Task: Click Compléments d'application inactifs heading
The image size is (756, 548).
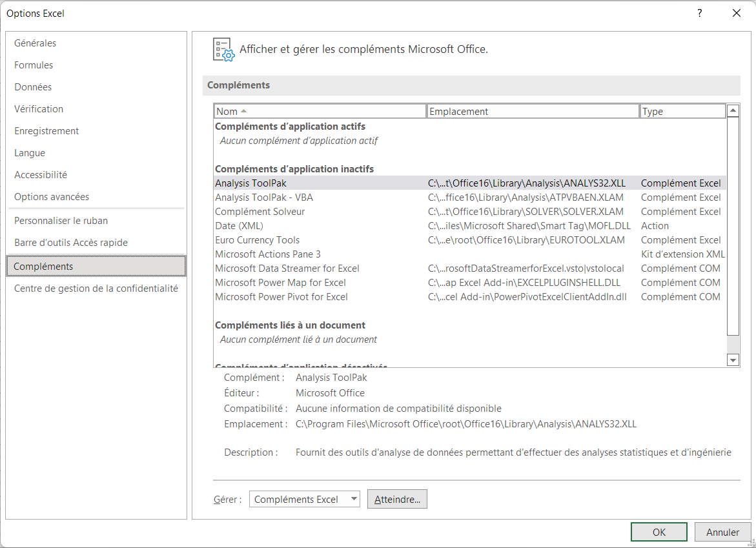Action: (294, 169)
